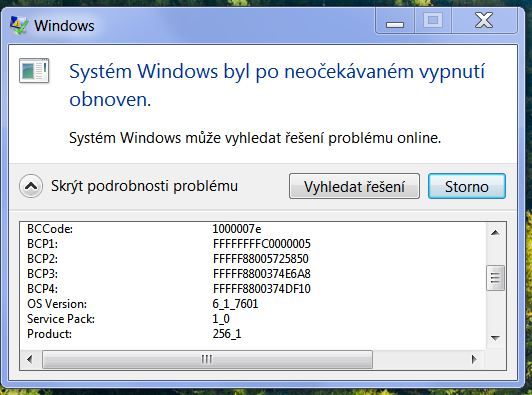The width and height of the screenshot is (532, 395).
Task: Click the horizontal scrollbar thumb
Action: click(x=207, y=359)
